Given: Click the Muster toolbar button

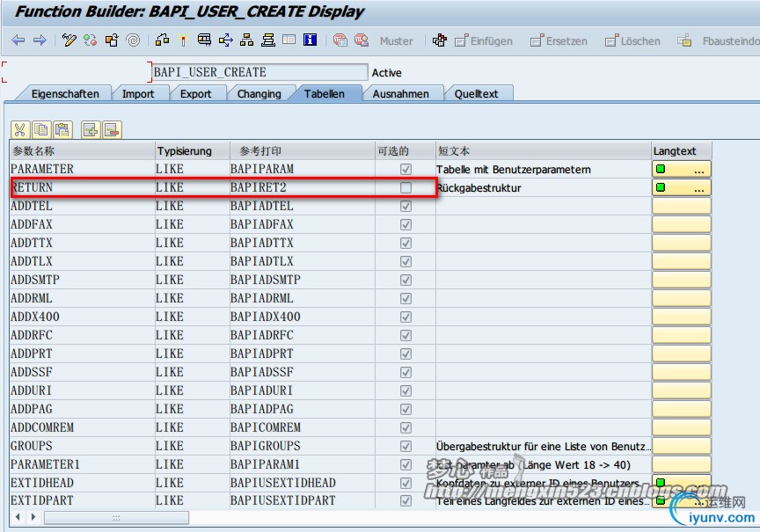Looking at the screenshot, I should click(396, 41).
